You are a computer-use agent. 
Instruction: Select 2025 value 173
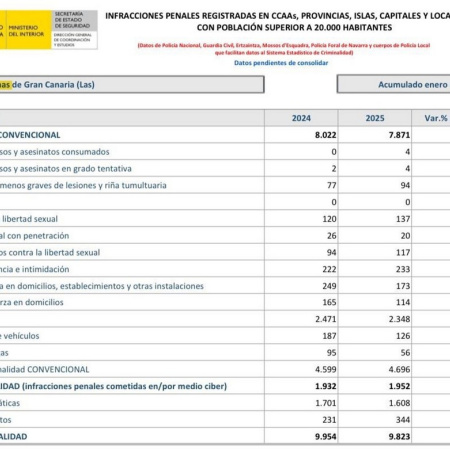(x=403, y=286)
